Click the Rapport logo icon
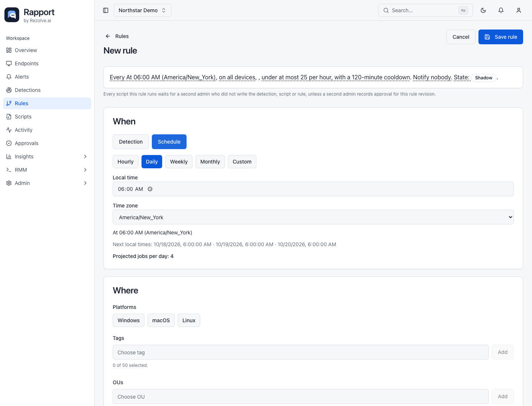 coord(12,15)
